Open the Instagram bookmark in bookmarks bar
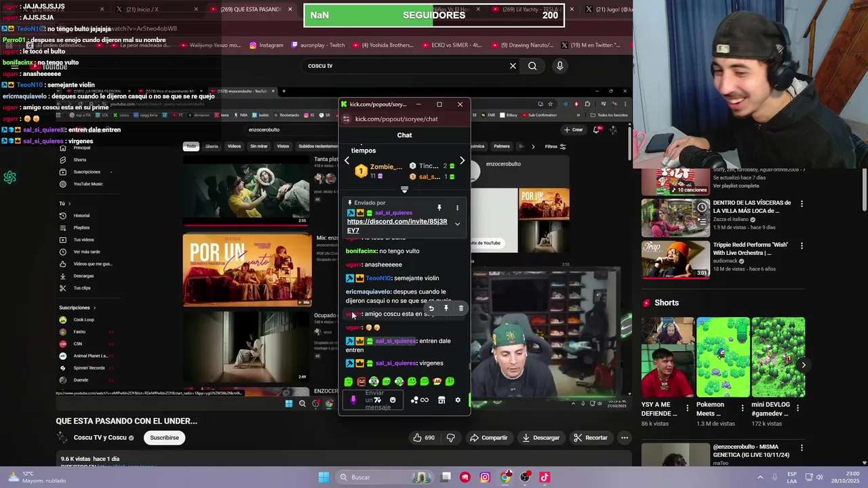Screen dimensions: 868x488 tap(267, 45)
